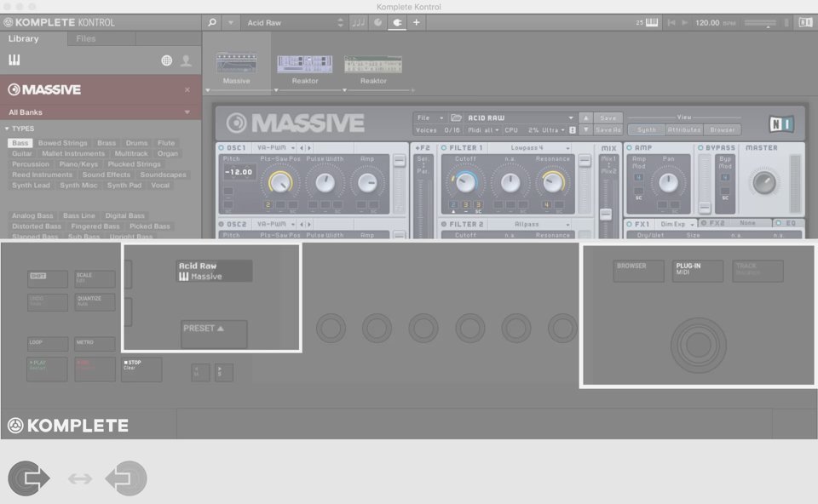Image resolution: width=818 pixels, height=504 pixels.
Task: Click the forward arrow circle icon
Action: click(29, 478)
